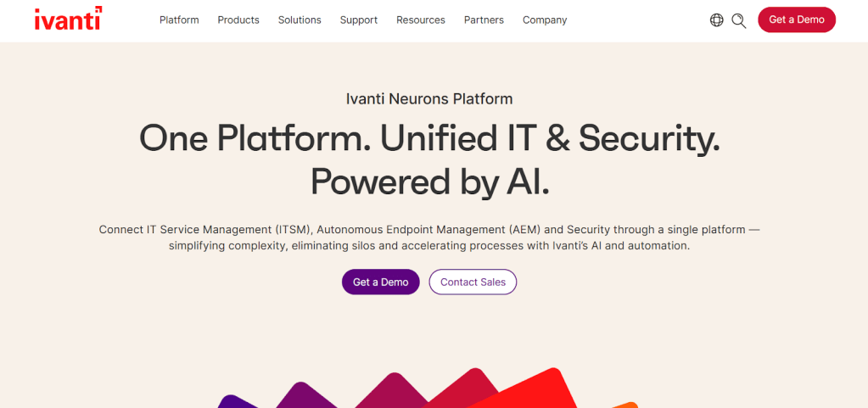Expand the Solutions navigation menu
Screen dimensions: 868x408
pyautogui.click(x=300, y=20)
